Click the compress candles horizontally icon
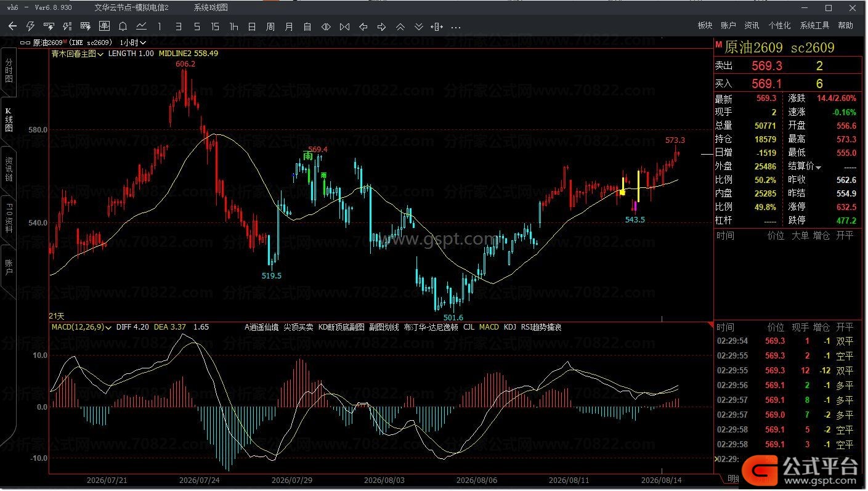868x491 pixels. 344,26
